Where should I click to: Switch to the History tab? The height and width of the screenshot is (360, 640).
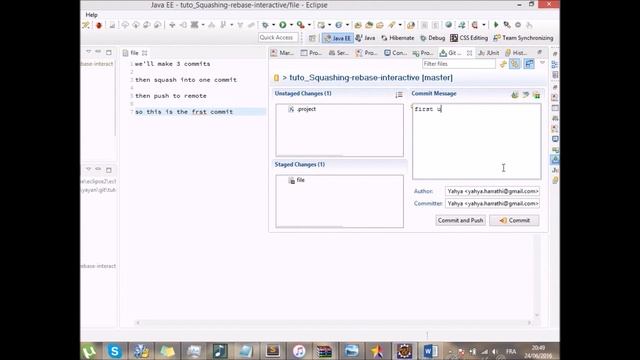(516, 53)
